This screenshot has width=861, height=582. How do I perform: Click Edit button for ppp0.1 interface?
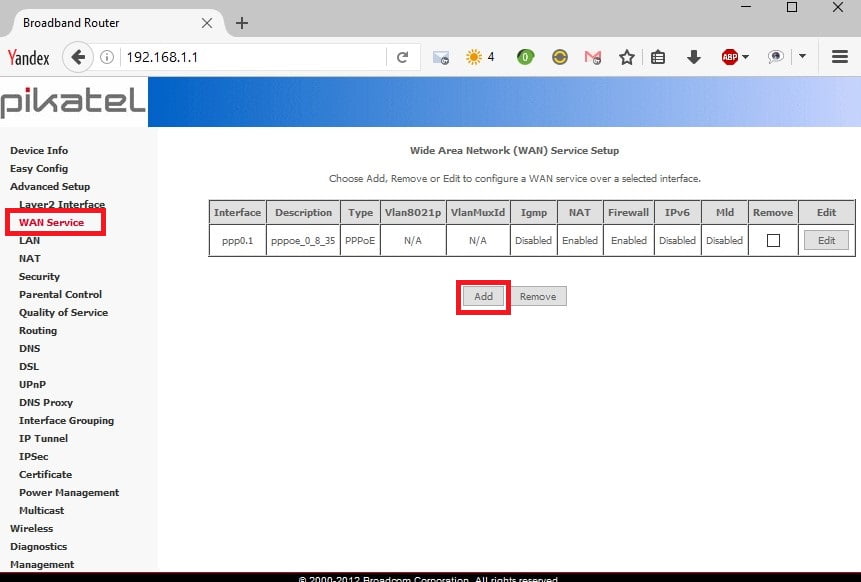[826, 240]
